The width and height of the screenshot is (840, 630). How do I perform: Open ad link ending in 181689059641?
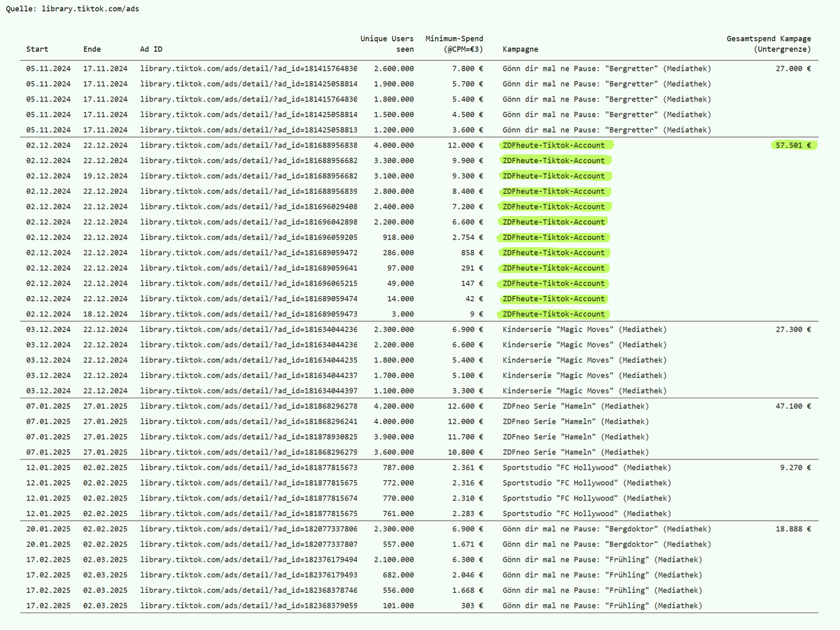[x=248, y=269]
